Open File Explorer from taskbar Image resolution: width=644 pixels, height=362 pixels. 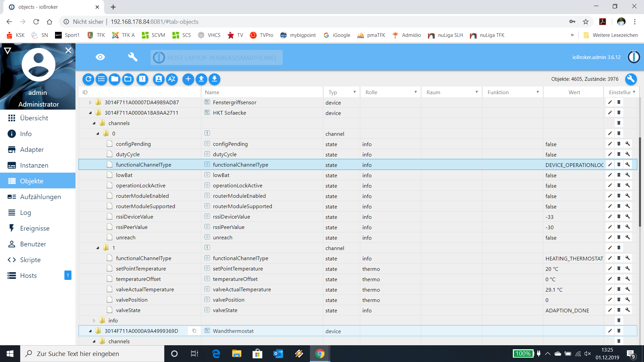237,354
